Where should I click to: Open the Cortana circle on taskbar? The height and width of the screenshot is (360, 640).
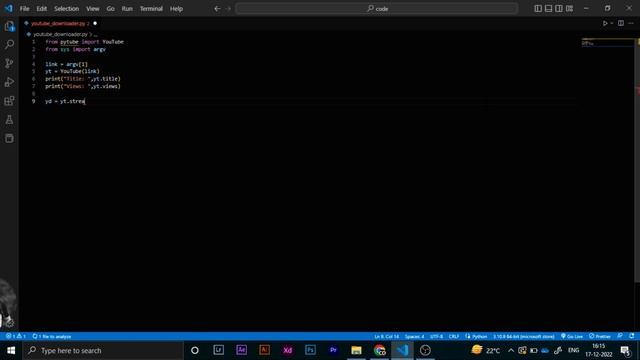[195, 350]
